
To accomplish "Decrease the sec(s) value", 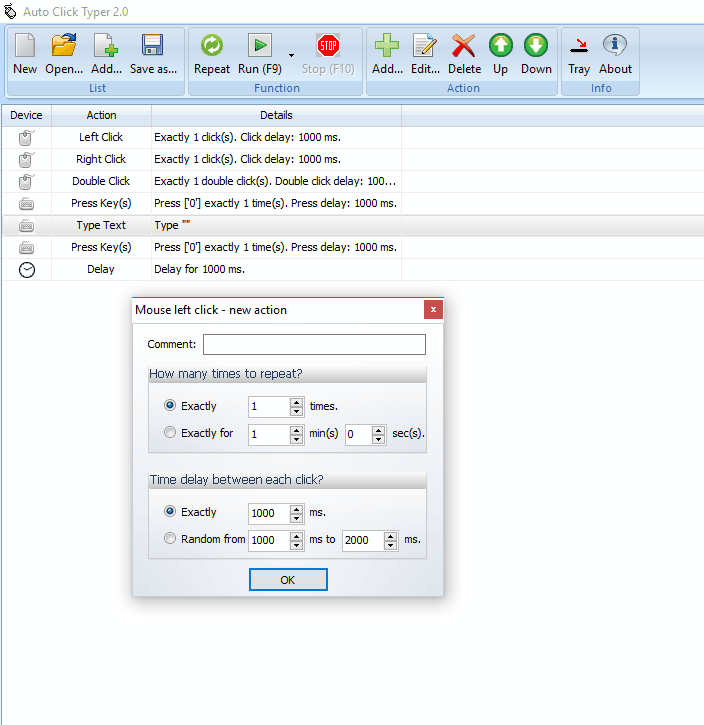I will 379,439.
